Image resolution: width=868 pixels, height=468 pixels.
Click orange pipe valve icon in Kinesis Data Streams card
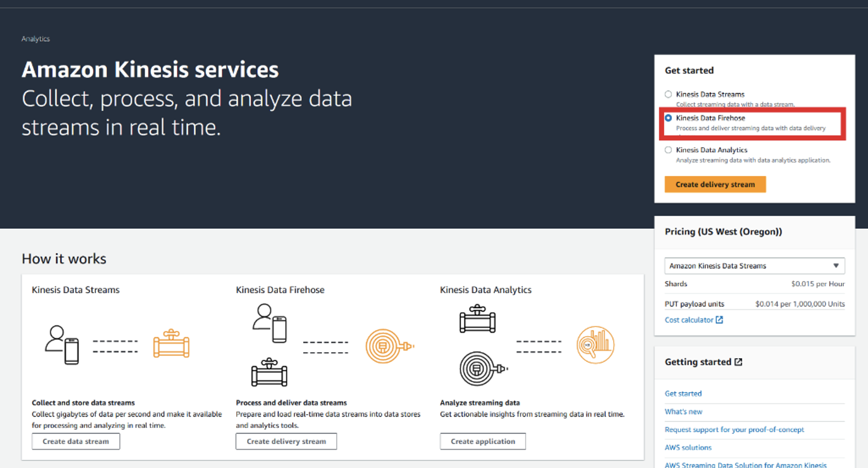[171, 344]
